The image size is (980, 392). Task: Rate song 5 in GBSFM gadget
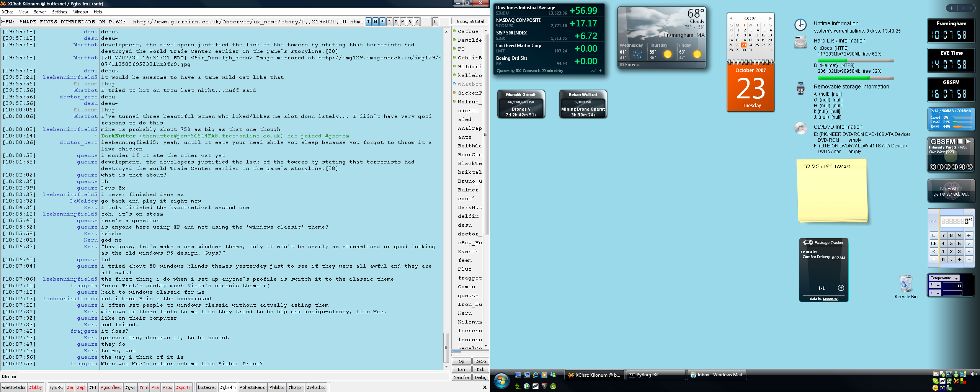tap(969, 167)
